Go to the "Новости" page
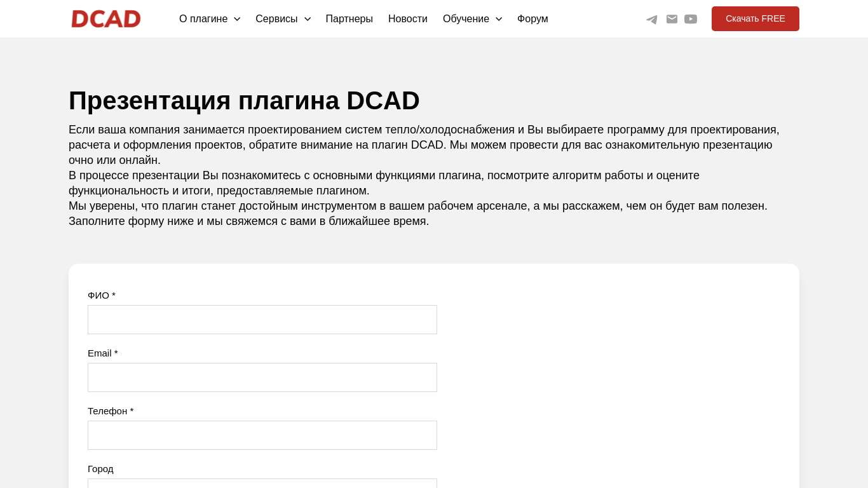868x488 pixels. (408, 19)
